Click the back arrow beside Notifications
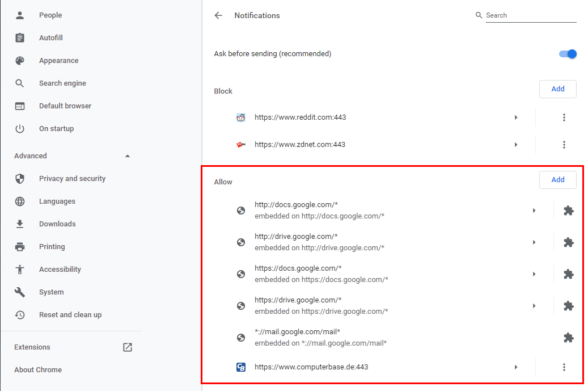This screenshot has width=588, height=391. coord(218,15)
